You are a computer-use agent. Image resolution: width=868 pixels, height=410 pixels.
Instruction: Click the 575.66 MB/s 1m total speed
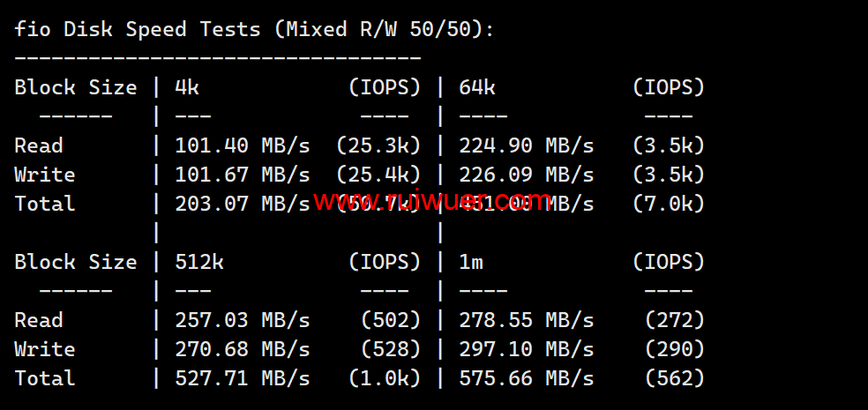pyautogui.click(x=526, y=378)
